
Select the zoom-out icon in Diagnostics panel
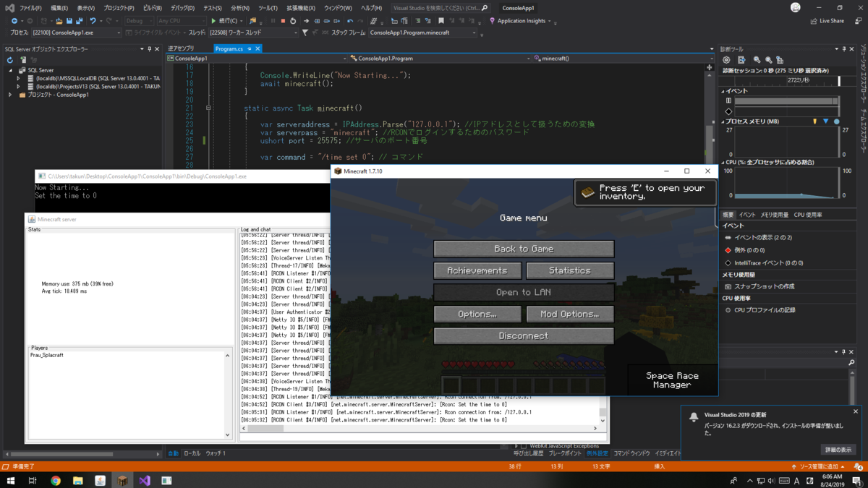[770, 59]
